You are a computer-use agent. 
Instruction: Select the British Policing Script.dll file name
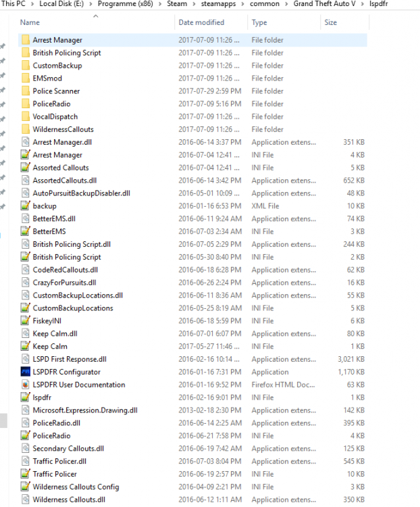(72, 245)
